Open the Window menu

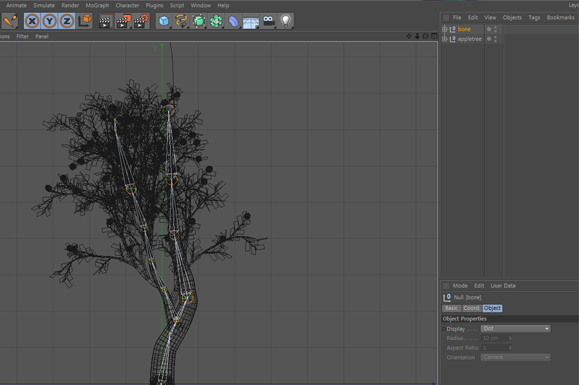click(x=201, y=5)
